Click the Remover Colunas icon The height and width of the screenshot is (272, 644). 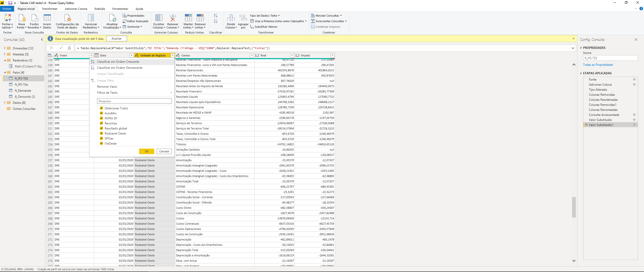tap(173, 18)
